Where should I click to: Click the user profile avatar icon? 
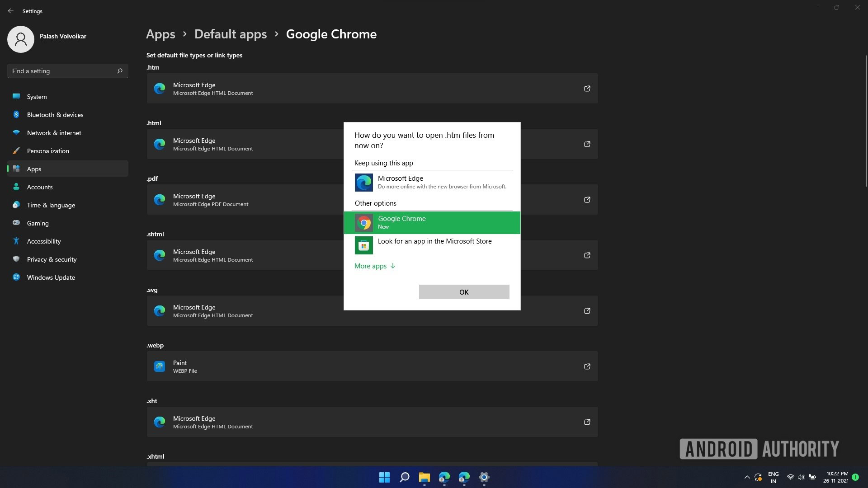point(21,39)
